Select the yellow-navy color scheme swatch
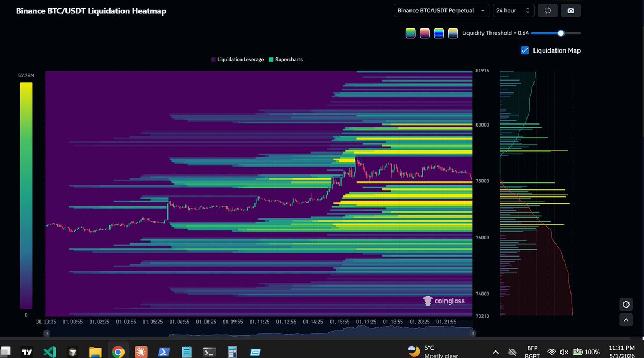Viewport: 644px width, 358px height. [x=453, y=33]
